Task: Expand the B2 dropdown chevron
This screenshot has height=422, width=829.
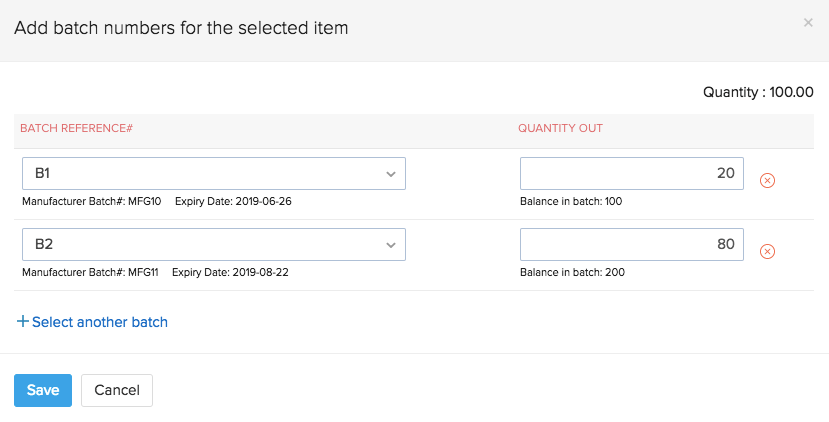Action: pos(391,245)
